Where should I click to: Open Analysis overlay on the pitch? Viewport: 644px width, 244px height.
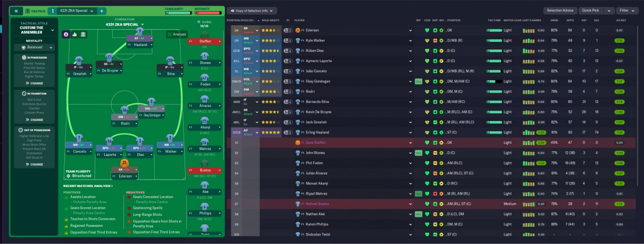click(177, 34)
